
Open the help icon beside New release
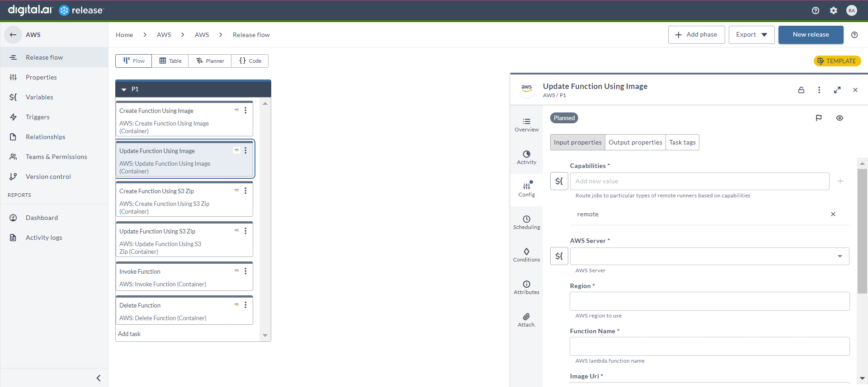854,35
